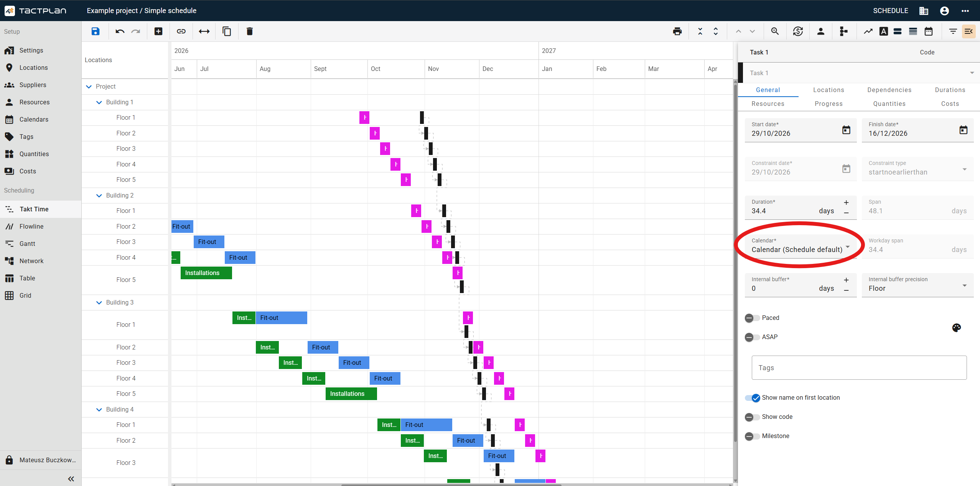
Task: Click the trend line chart icon
Action: (x=868, y=31)
